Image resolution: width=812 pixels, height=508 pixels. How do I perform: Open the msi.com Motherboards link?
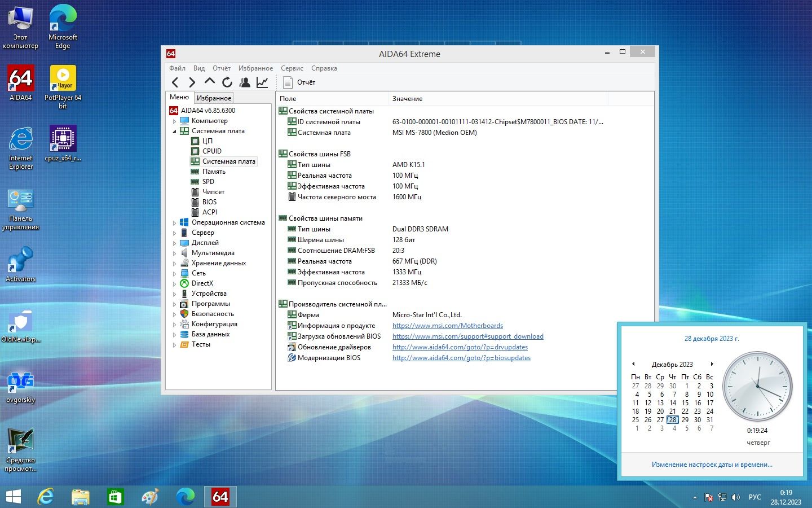448,326
